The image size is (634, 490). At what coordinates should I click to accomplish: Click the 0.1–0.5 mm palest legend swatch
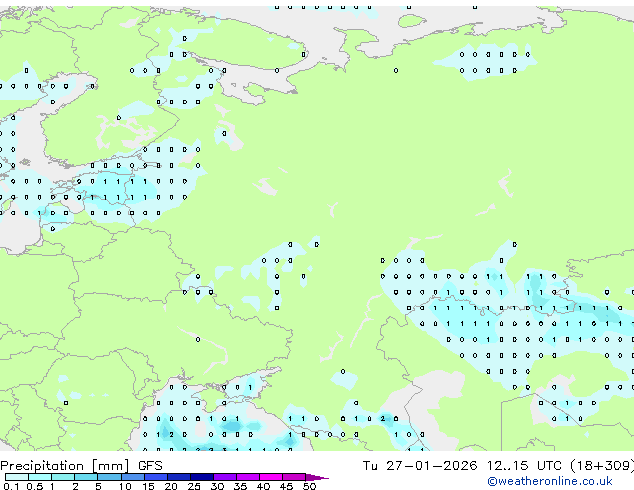click(17, 477)
